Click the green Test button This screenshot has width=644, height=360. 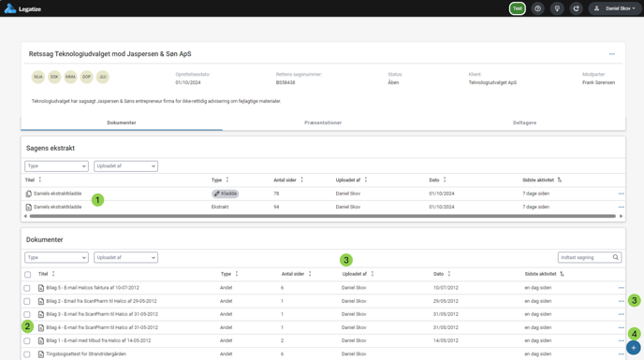[518, 8]
